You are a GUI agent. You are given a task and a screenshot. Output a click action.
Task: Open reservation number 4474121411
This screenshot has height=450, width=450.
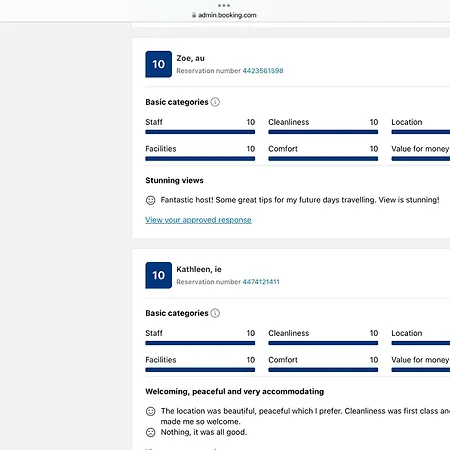pyautogui.click(x=261, y=282)
